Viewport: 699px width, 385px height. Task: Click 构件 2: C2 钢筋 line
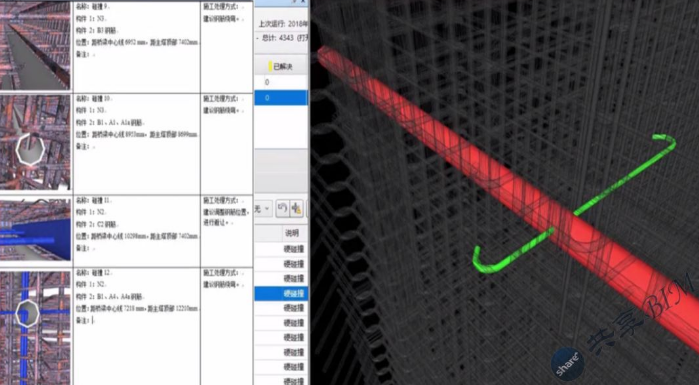[97, 224]
